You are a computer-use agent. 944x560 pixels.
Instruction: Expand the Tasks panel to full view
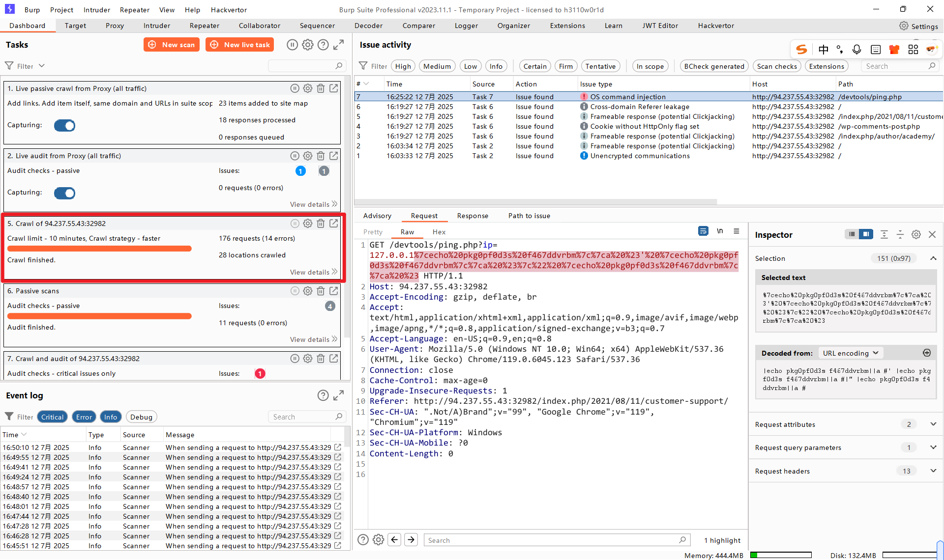pyautogui.click(x=338, y=45)
